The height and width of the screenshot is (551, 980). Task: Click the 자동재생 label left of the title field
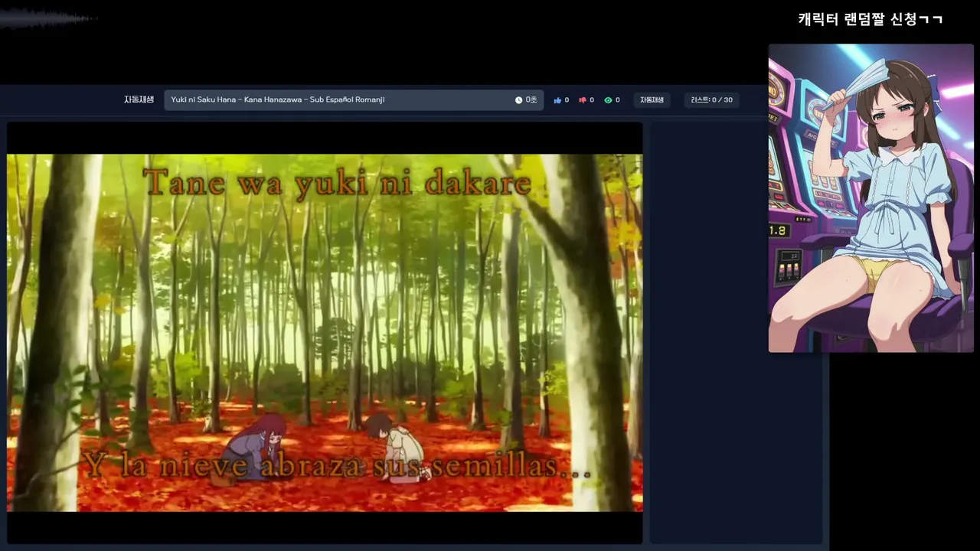point(139,100)
